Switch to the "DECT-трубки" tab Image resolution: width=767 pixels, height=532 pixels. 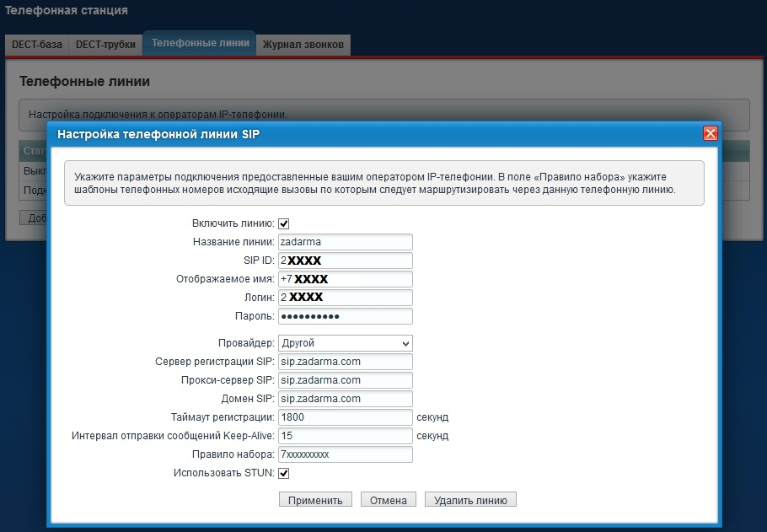pos(105,45)
